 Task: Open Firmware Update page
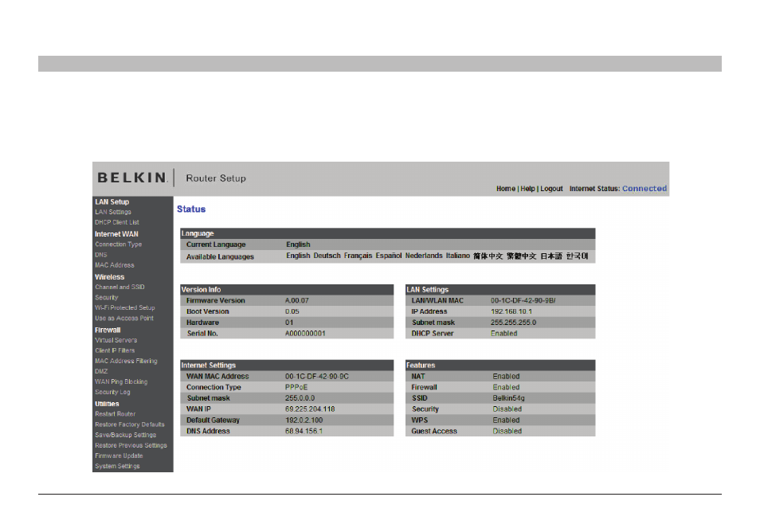(119, 456)
